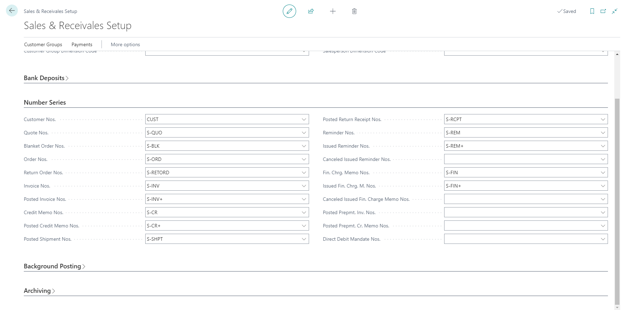This screenshot has width=644, height=310.
Task: Click the Saved status indicator
Action: pos(567,11)
